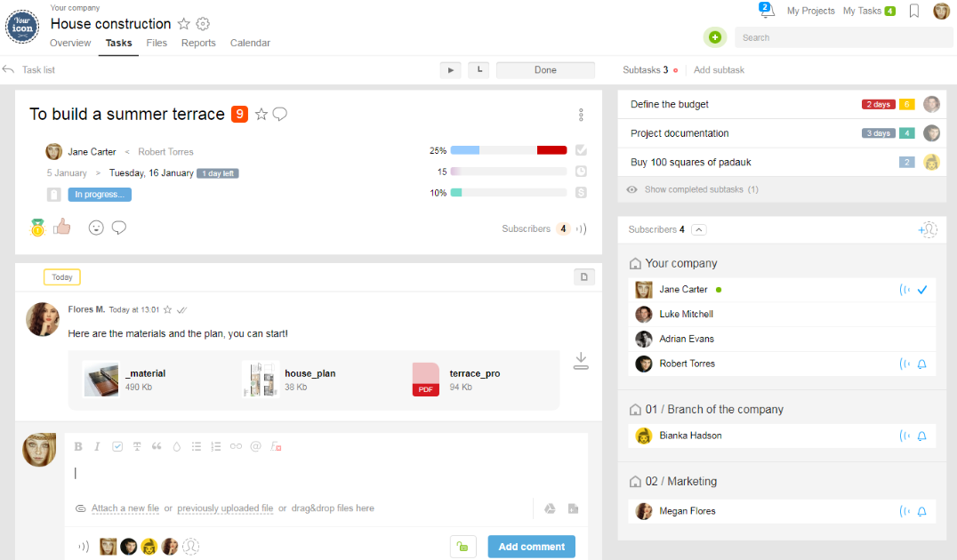Star the summer terrace task
Screen dimensions: 957x560
tap(261, 114)
